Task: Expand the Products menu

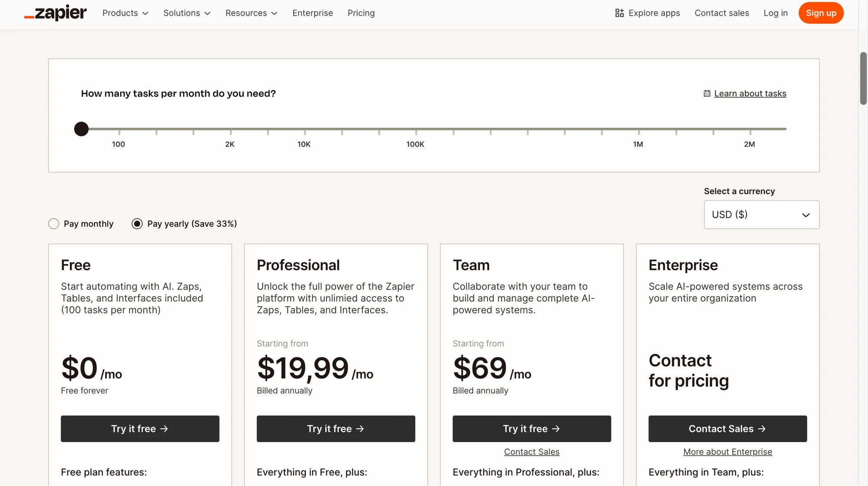Action: pyautogui.click(x=125, y=13)
